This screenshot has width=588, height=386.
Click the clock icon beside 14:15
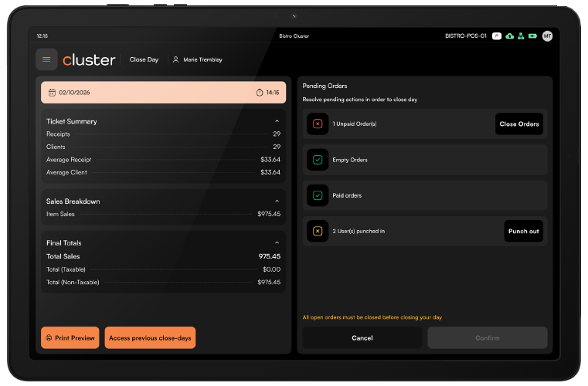click(x=260, y=93)
